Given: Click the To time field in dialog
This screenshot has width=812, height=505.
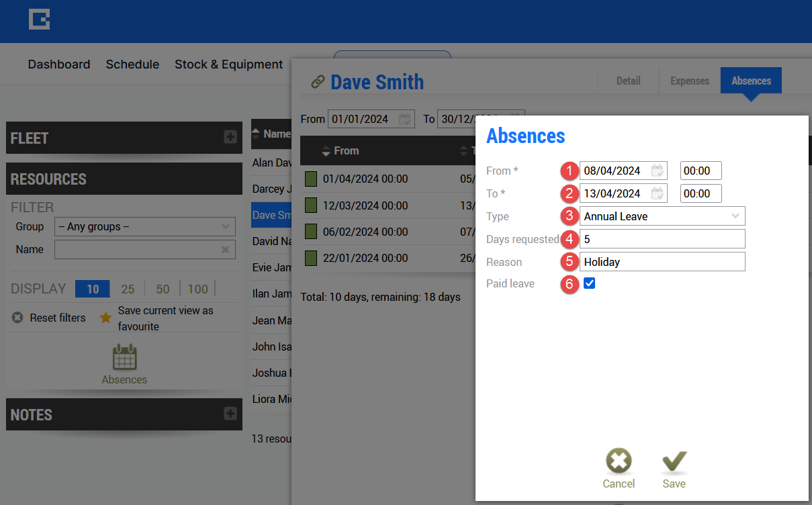Looking at the screenshot, I should pyautogui.click(x=701, y=193).
